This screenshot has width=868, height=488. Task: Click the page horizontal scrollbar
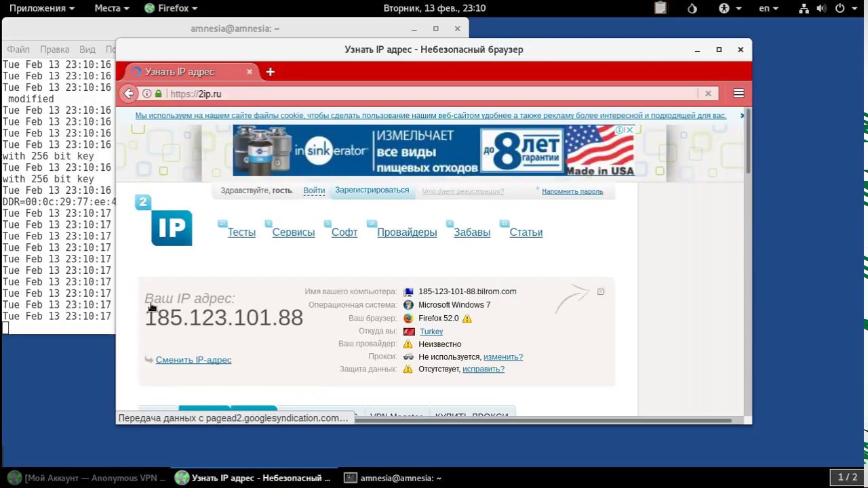tap(542, 420)
